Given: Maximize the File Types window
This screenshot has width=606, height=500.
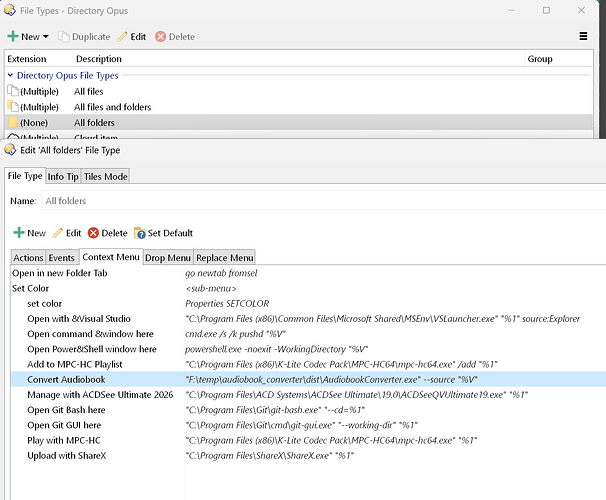Looking at the screenshot, I should click(546, 10).
